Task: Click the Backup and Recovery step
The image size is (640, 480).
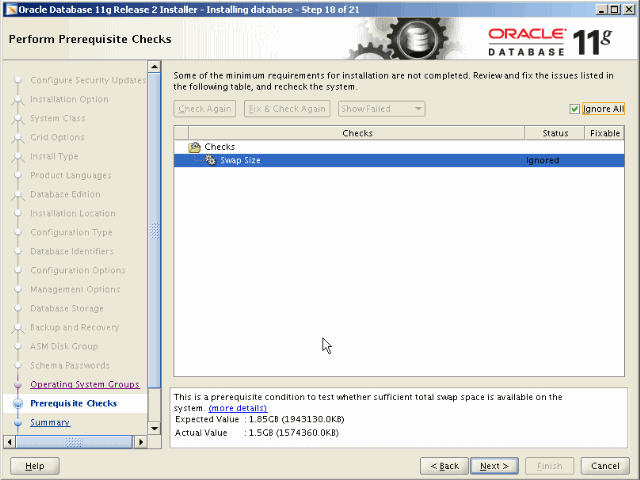Action: point(75,327)
